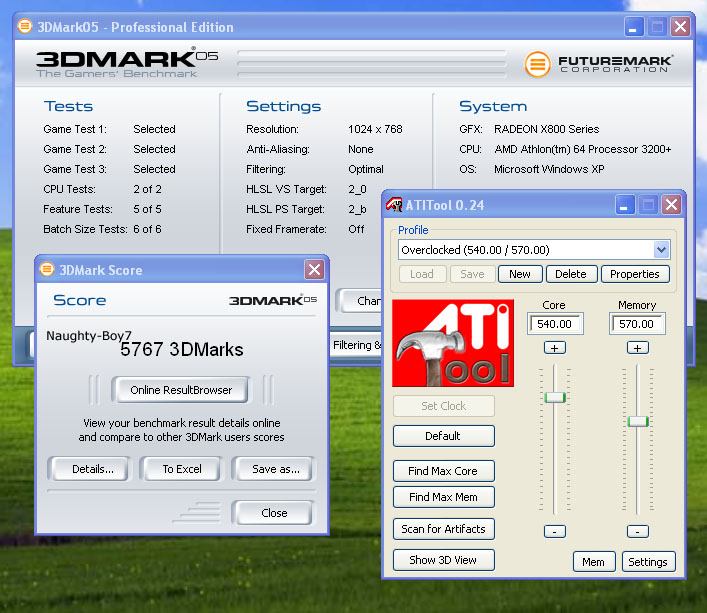Click the AMD Athlon 64 Processor 3200+ text

[x=583, y=149]
